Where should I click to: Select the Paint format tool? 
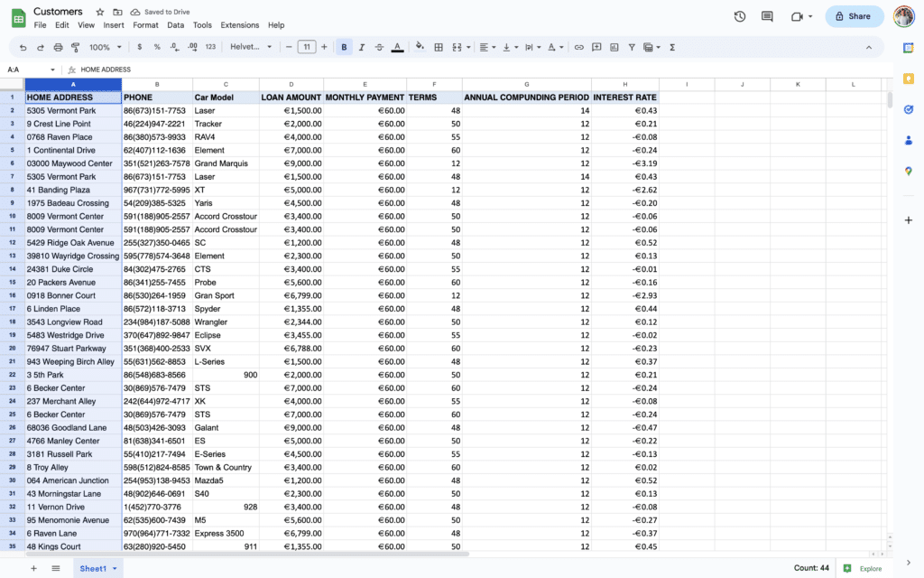[x=76, y=46]
